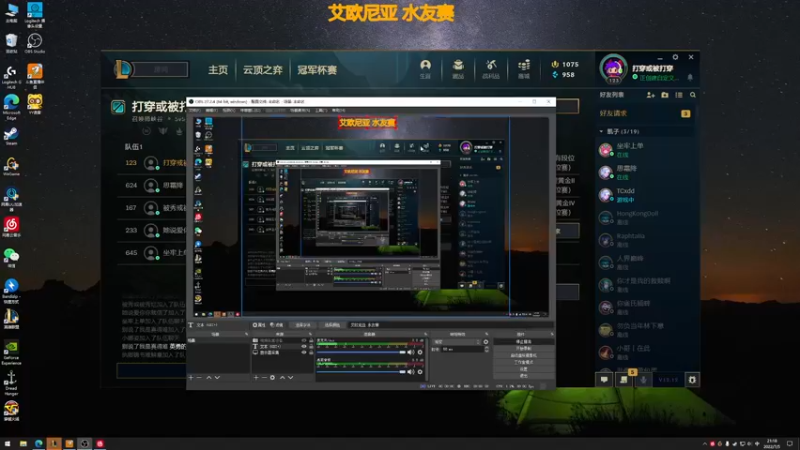The height and width of the screenshot is (450, 800).
Task: Open League client loot hammer icon
Action: point(491,69)
